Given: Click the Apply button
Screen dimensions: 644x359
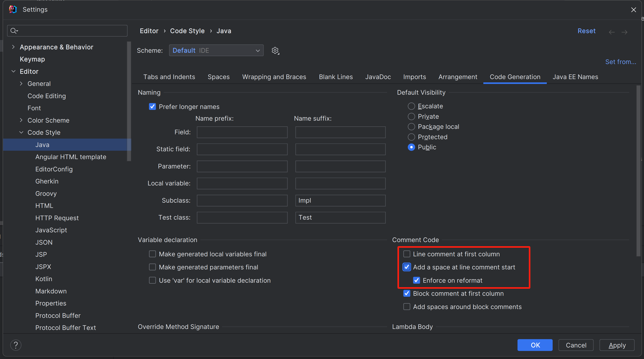Looking at the screenshot, I should tap(617, 345).
